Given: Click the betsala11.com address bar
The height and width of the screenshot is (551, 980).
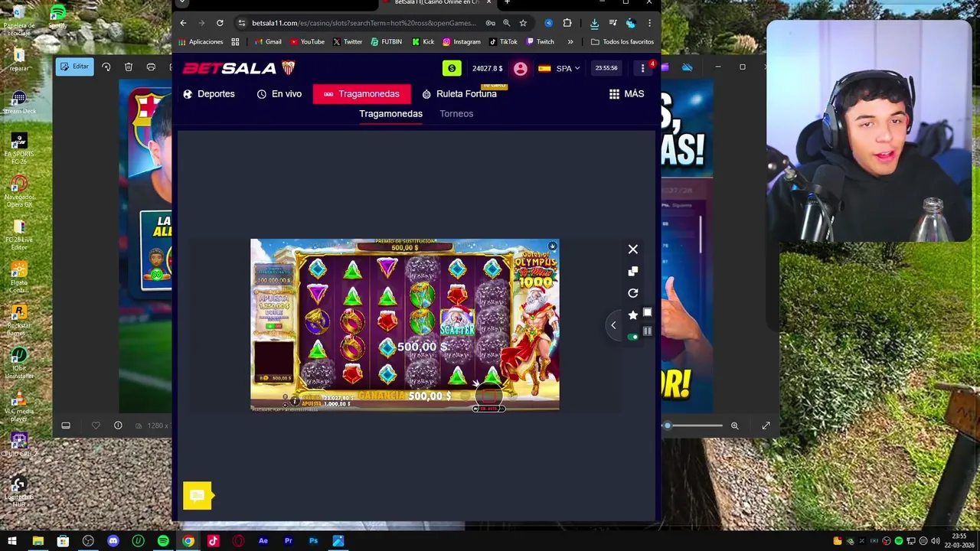Looking at the screenshot, I should [x=364, y=23].
